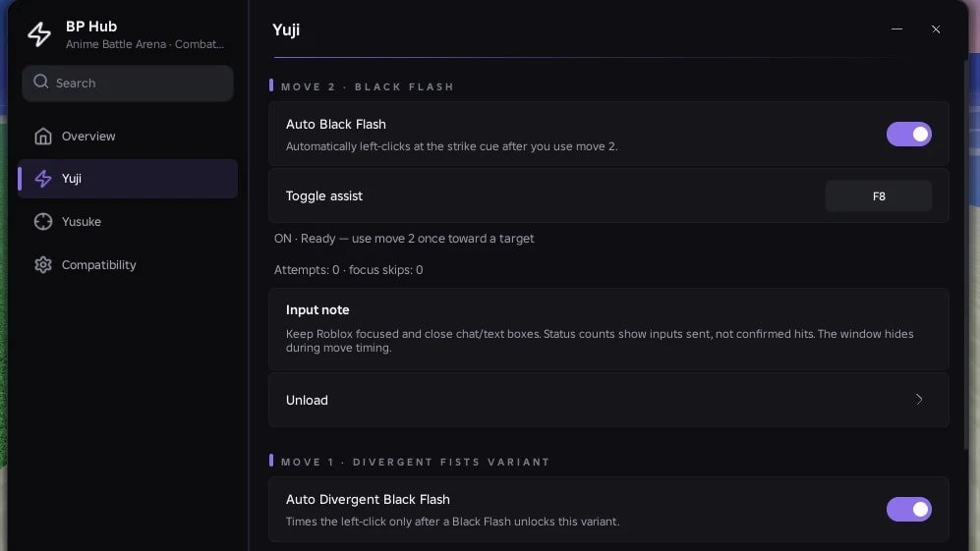Screen dimensions: 980x551
Task: Click the Unload row
Action: (x=608, y=400)
